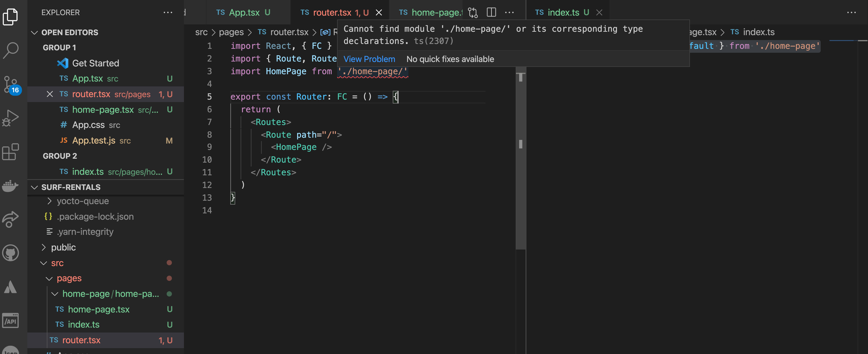
Task: Open more actions for first editor group
Action: click(x=509, y=12)
